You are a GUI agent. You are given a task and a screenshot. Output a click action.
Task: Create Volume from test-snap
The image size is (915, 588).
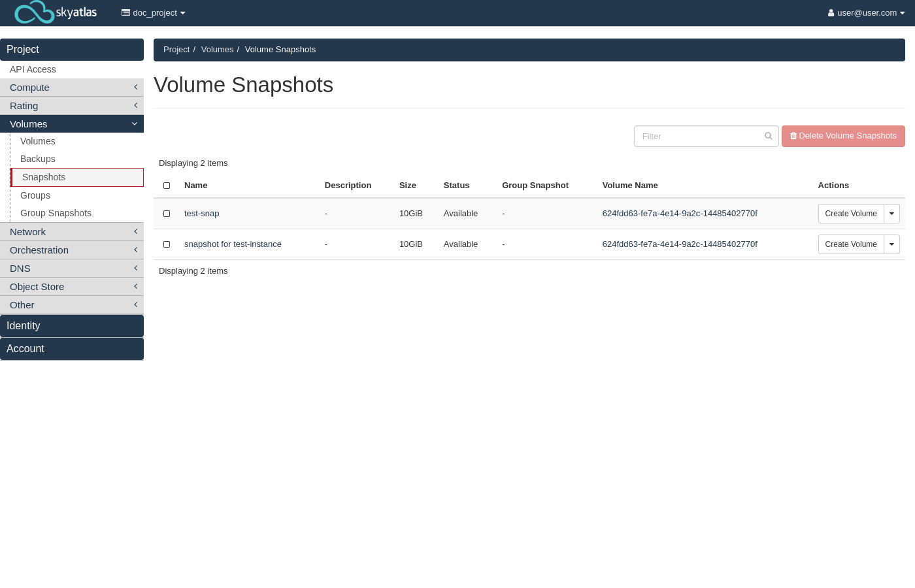tap(851, 214)
